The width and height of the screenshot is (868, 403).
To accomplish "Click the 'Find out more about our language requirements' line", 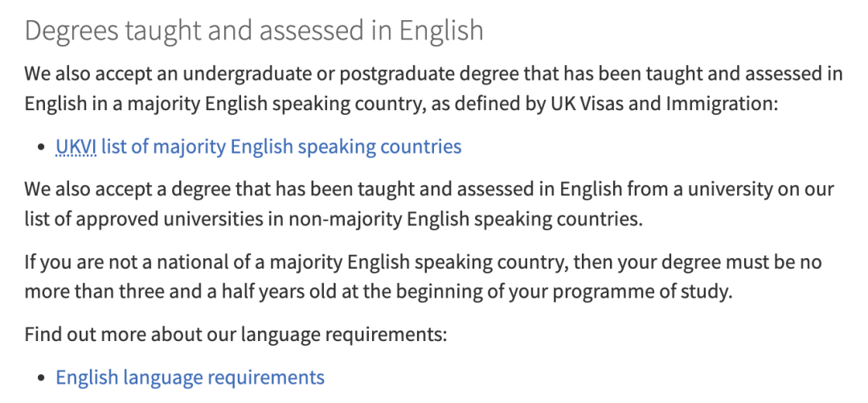I will [x=235, y=335].
